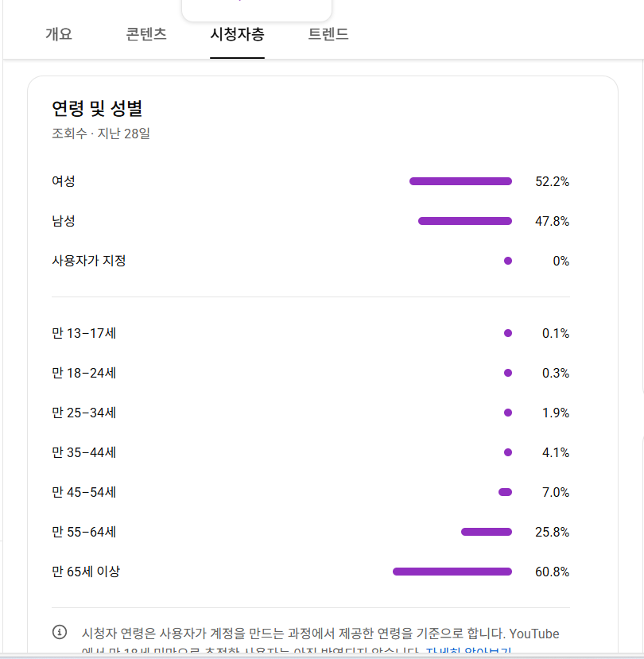
Task: Click the longest bar for 만 65세 이상
Action: tap(452, 572)
